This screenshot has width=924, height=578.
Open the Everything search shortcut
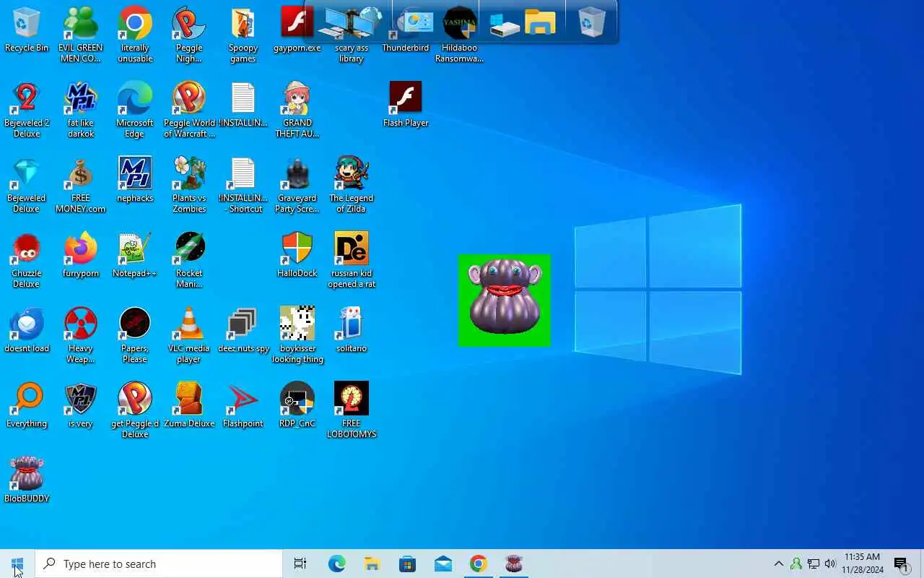pyautogui.click(x=27, y=405)
